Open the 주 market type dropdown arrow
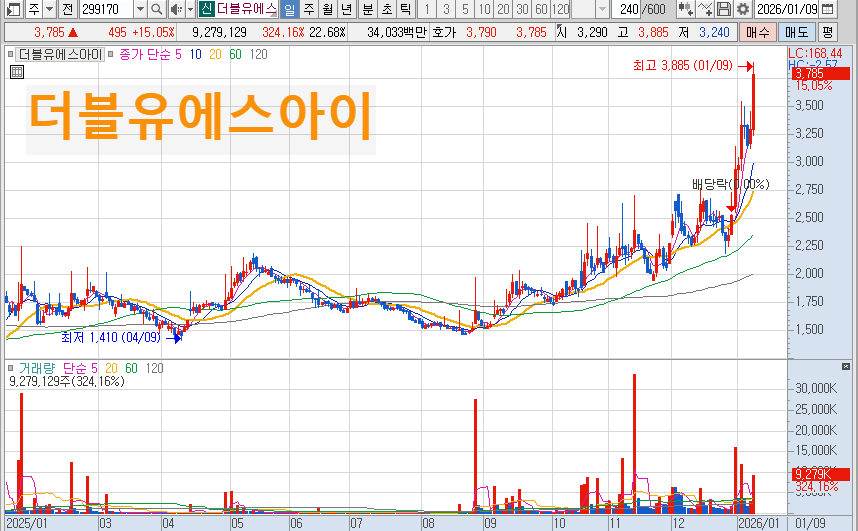The image size is (858, 531). tap(50, 9)
